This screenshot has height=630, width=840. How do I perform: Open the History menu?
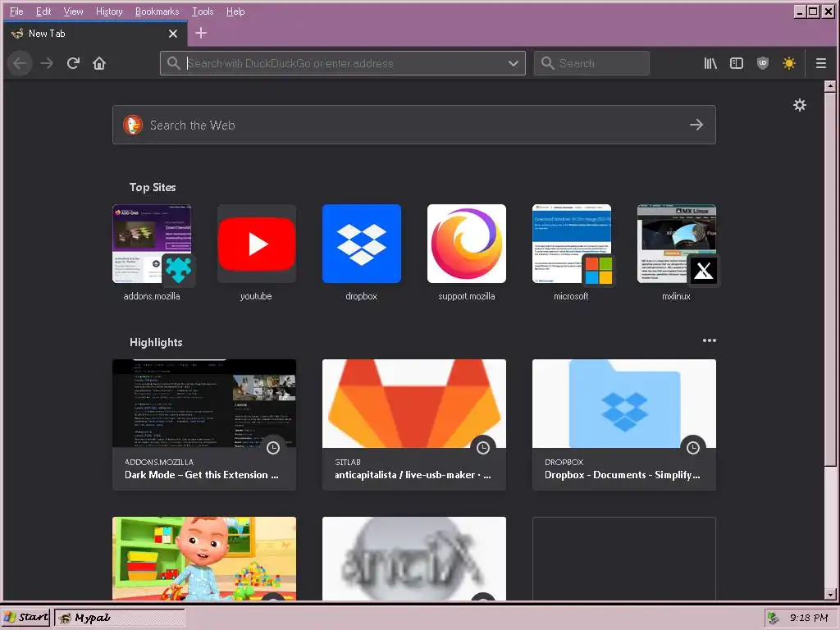click(x=109, y=11)
